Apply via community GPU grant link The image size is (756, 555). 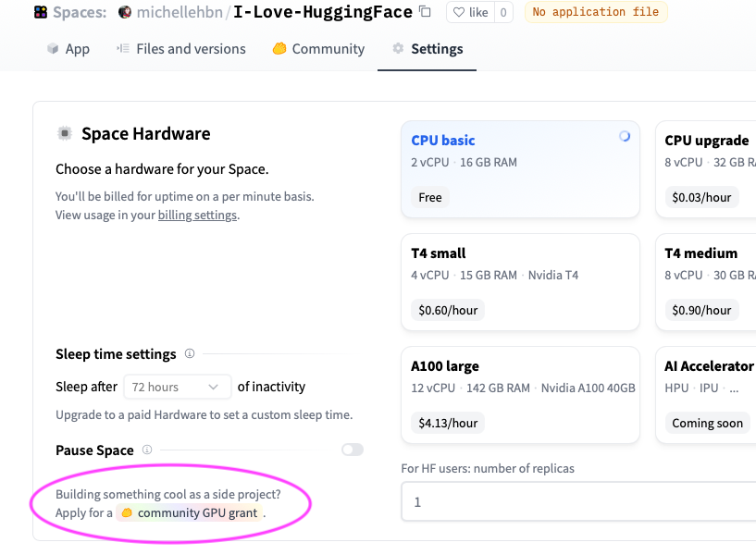point(197,512)
